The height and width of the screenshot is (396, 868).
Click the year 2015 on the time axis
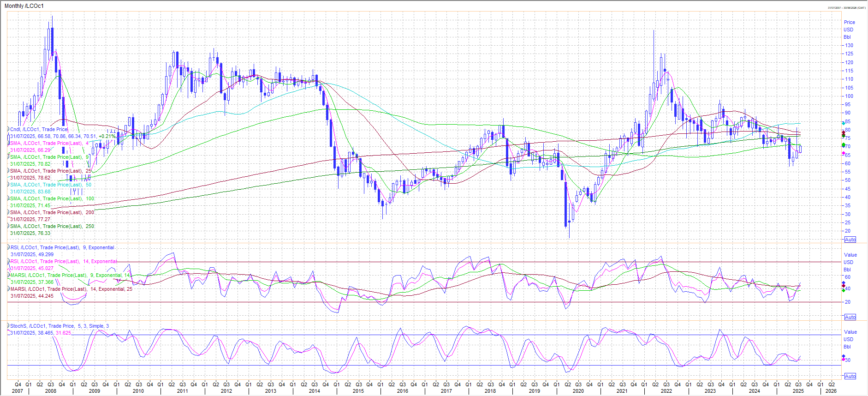(358, 391)
